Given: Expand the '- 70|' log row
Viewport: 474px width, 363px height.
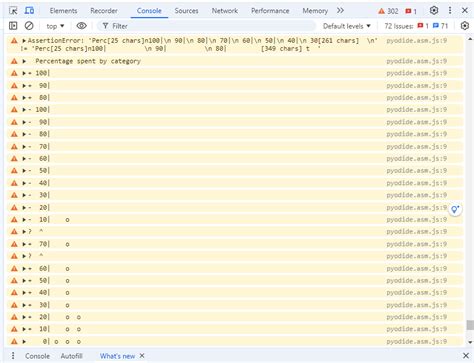Looking at the screenshot, I should point(24,147).
